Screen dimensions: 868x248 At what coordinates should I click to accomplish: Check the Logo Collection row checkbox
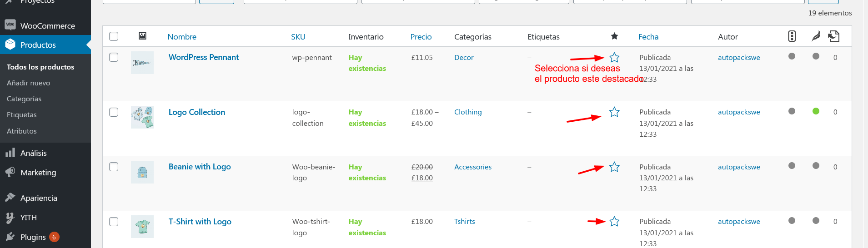pyautogui.click(x=114, y=112)
